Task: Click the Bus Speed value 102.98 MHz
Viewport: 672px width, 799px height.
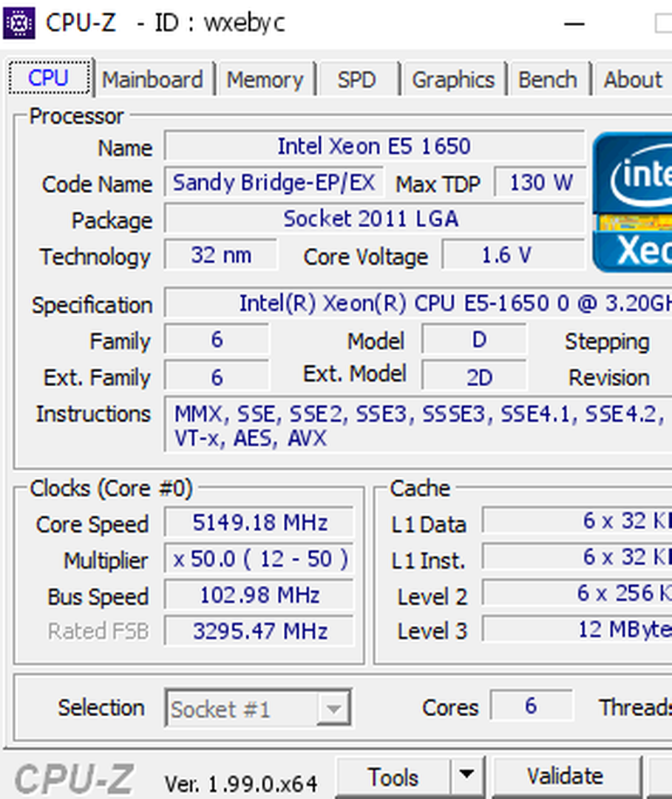Action: [259, 595]
